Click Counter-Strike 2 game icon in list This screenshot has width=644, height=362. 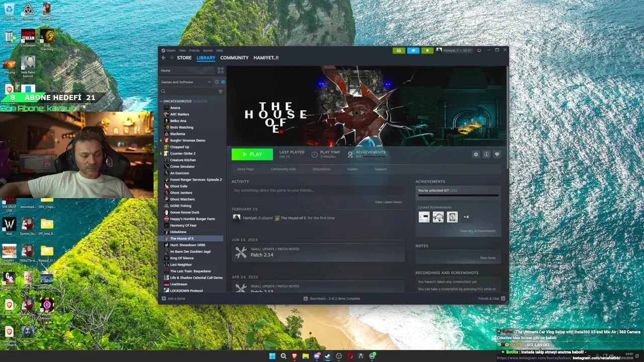pyautogui.click(x=167, y=153)
